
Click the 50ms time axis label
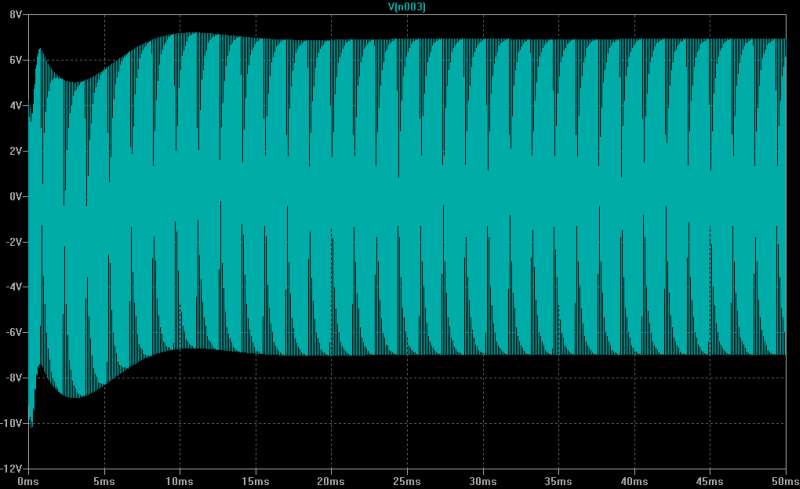[x=785, y=481]
